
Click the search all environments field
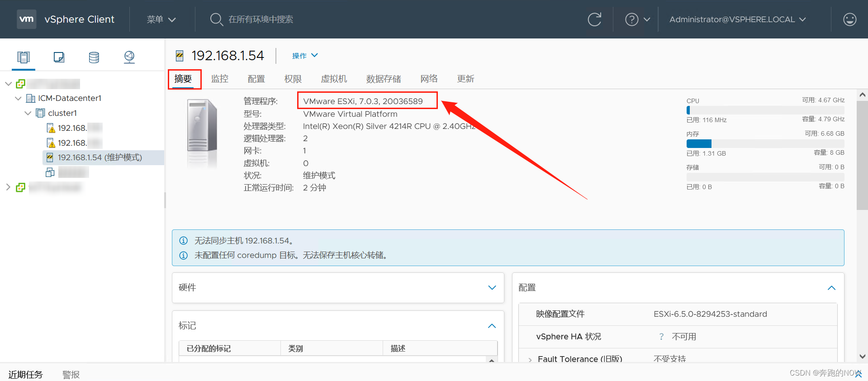(261, 19)
